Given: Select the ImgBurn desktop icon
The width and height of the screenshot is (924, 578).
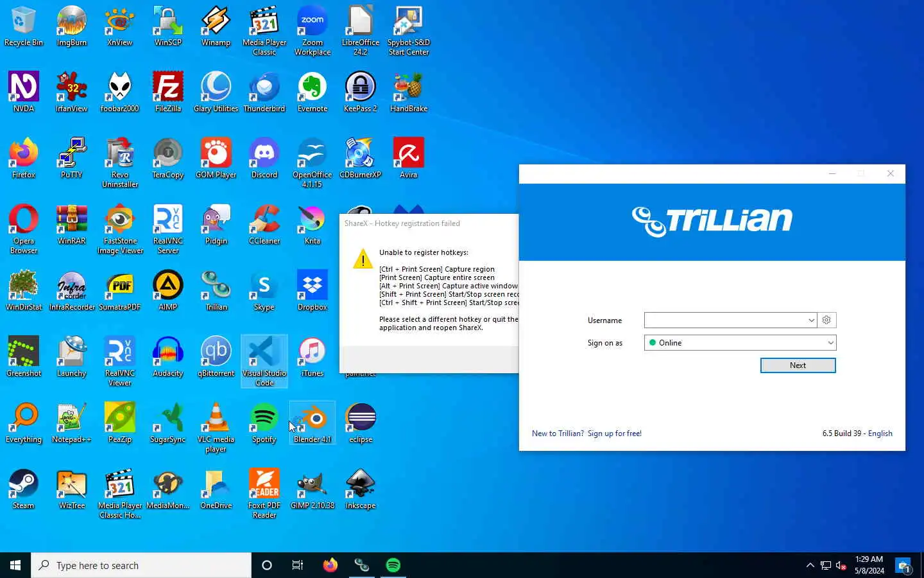Looking at the screenshot, I should 72,26.
